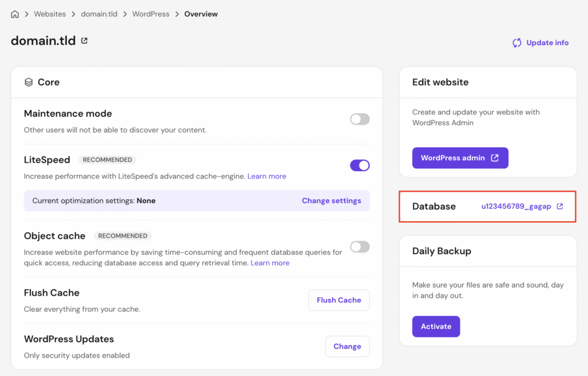Click the Core section stack icon

tap(29, 82)
